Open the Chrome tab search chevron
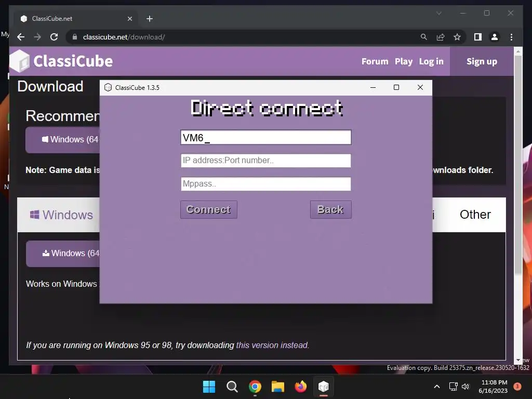Screen dimensions: 532x399 [438, 13]
